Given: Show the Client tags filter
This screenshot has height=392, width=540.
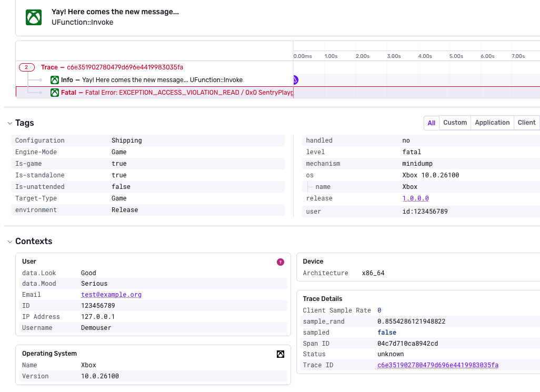Looking at the screenshot, I should coord(526,123).
